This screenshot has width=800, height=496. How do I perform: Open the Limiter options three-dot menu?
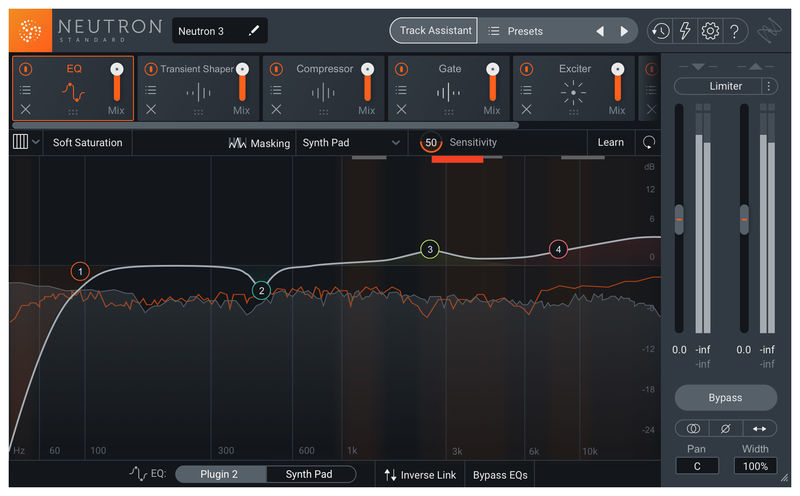pyautogui.click(x=769, y=86)
